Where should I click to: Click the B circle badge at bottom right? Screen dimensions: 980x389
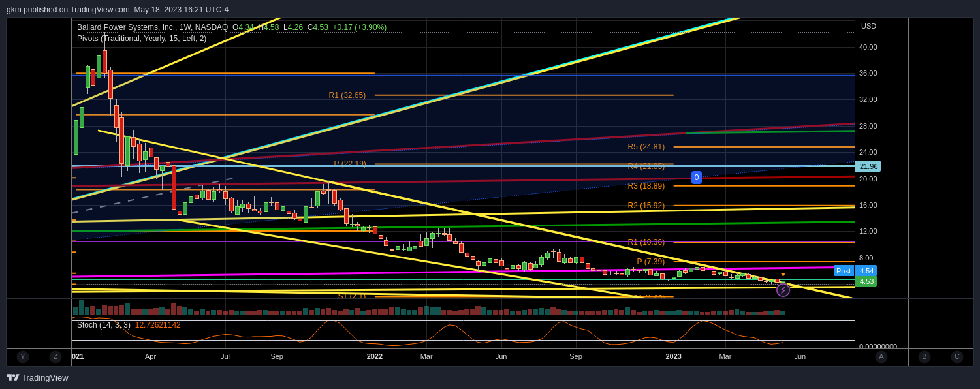pos(925,357)
